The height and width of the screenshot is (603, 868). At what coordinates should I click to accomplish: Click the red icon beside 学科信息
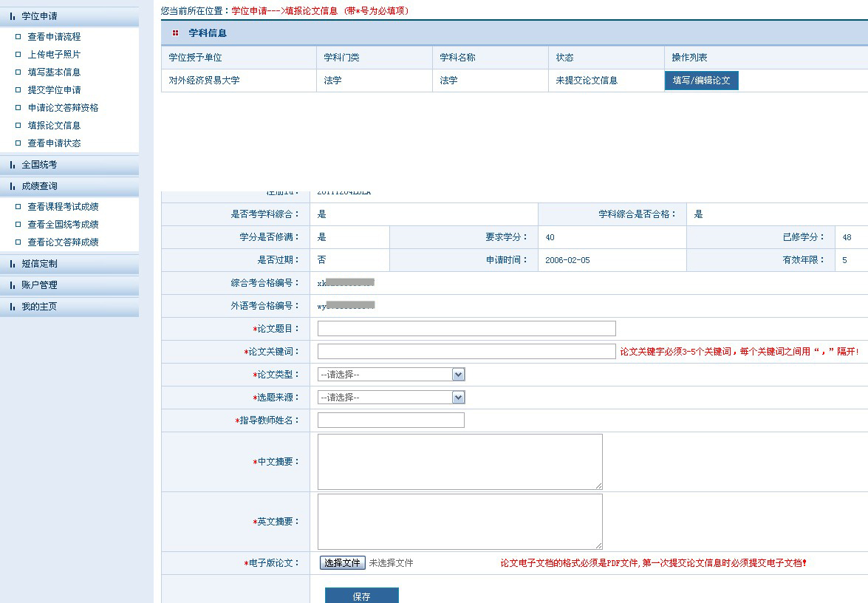176,33
